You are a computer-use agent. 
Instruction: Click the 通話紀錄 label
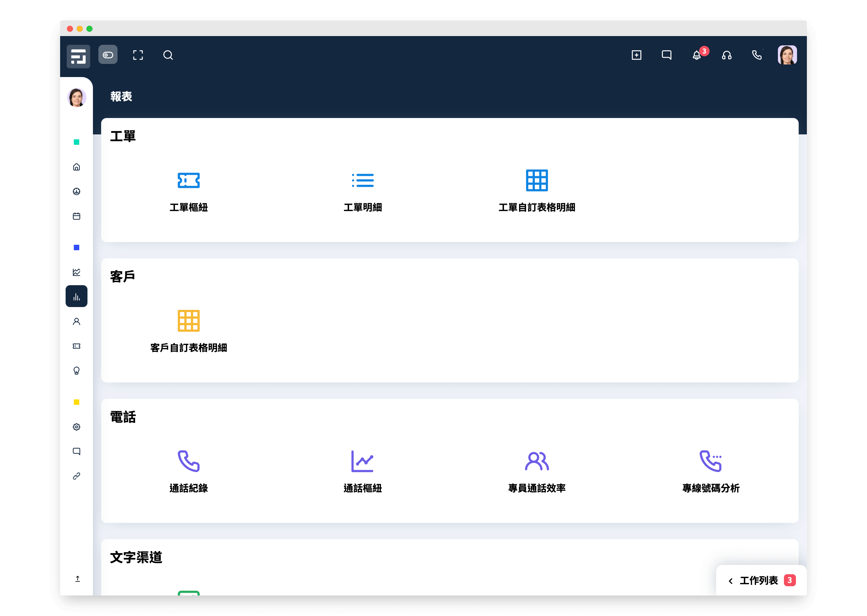[189, 488]
